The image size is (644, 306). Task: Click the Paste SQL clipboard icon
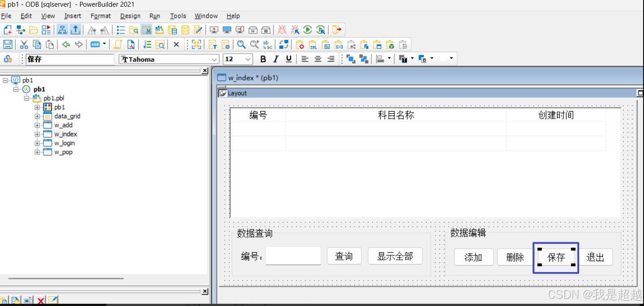coord(313,45)
